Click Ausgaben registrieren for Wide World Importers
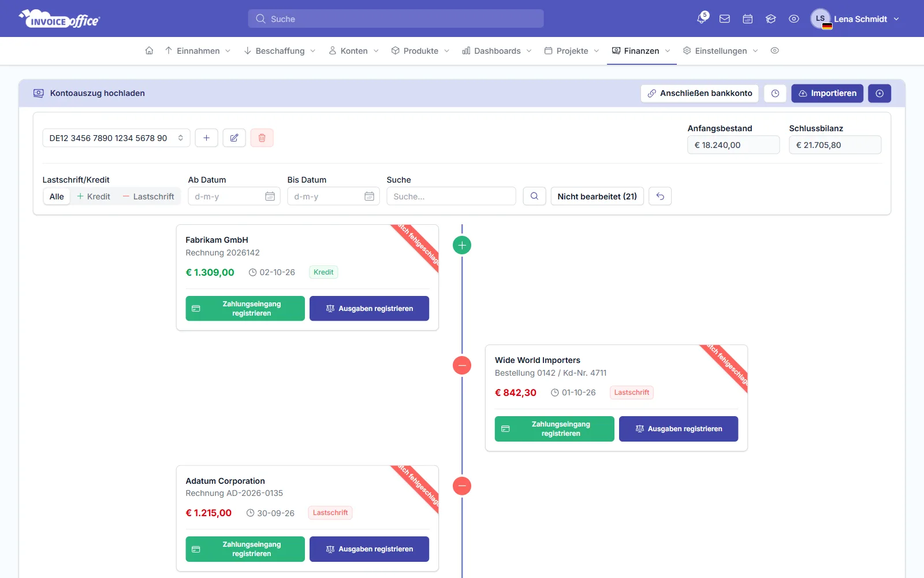 (679, 429)
